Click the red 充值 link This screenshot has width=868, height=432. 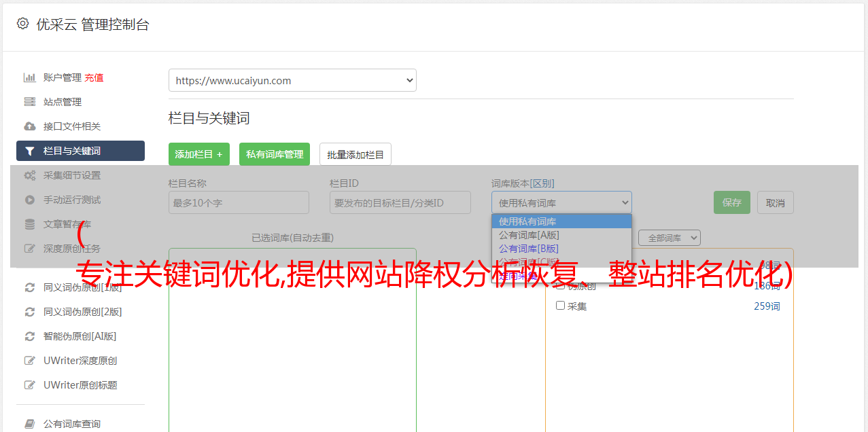click(94, 77)
